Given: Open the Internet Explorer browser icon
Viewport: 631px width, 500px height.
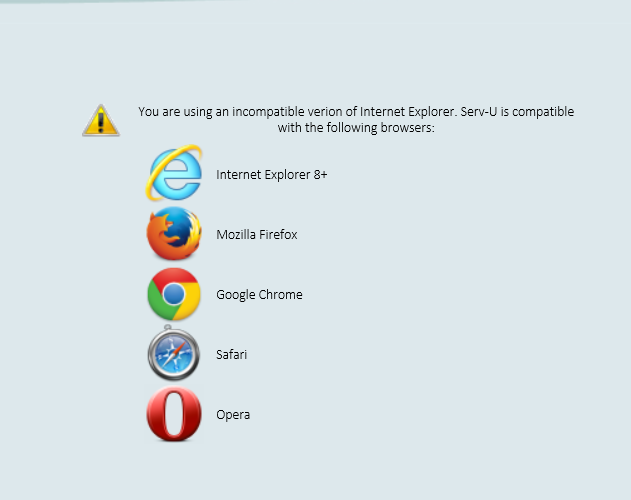Looking at the screenshot, I should [174, 173].
